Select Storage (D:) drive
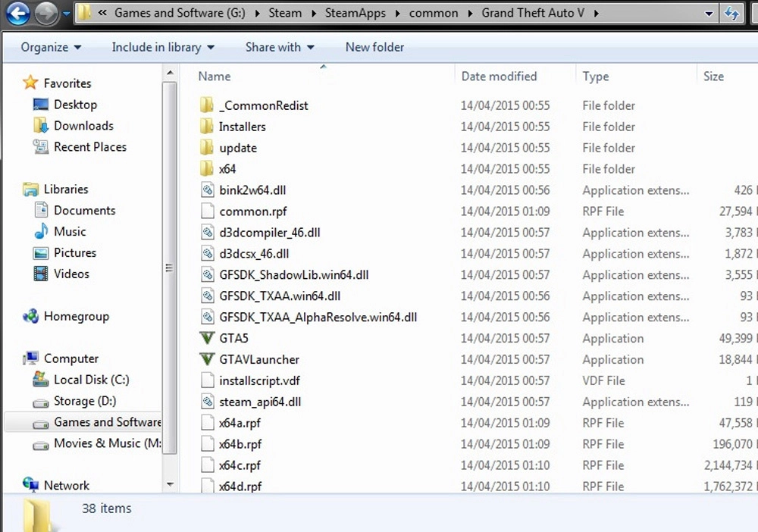The width and height of the screenshot is (758, 532). [85, 401]
